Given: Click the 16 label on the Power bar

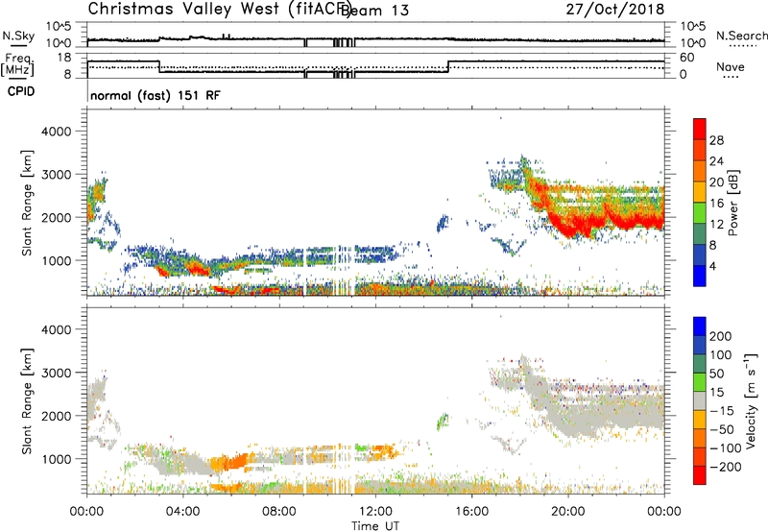Looking at the screenshot, I should tap(716, 204).
